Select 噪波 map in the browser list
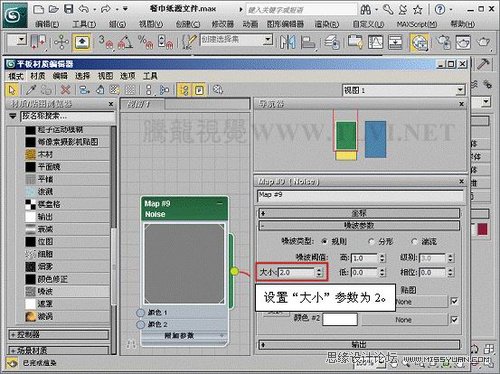500x374 pixels. click(x=67, y=291)
